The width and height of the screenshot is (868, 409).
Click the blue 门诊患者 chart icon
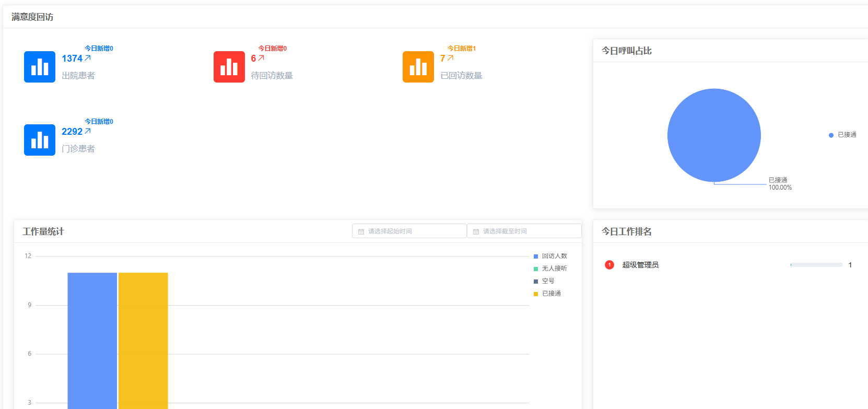pos(40,140)
